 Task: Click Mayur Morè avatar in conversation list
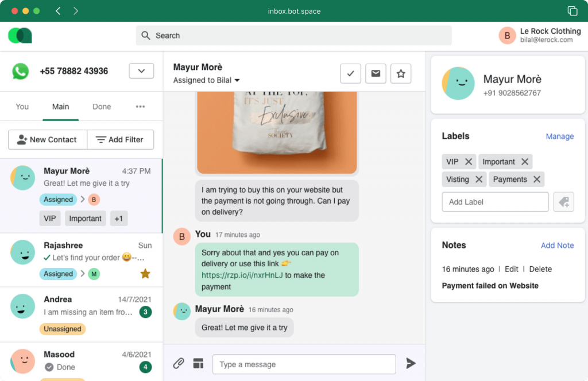pos(22,177)
